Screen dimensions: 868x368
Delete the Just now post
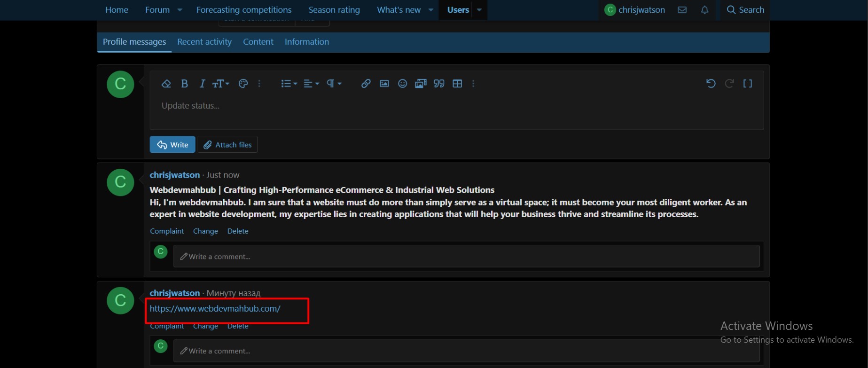click(x=238, y=231)
